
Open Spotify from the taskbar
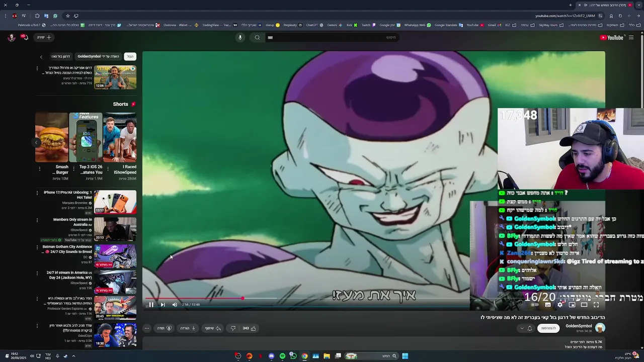click(282, 356)
